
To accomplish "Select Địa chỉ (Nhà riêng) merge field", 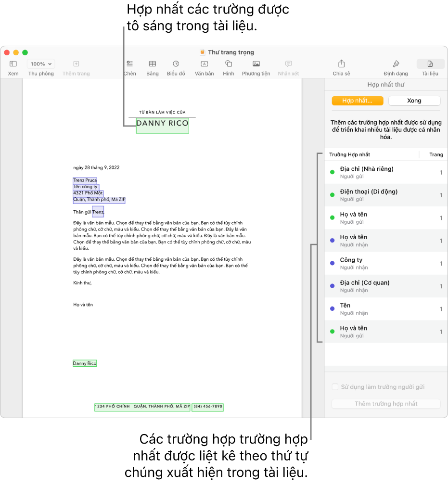I will [386, 172].
